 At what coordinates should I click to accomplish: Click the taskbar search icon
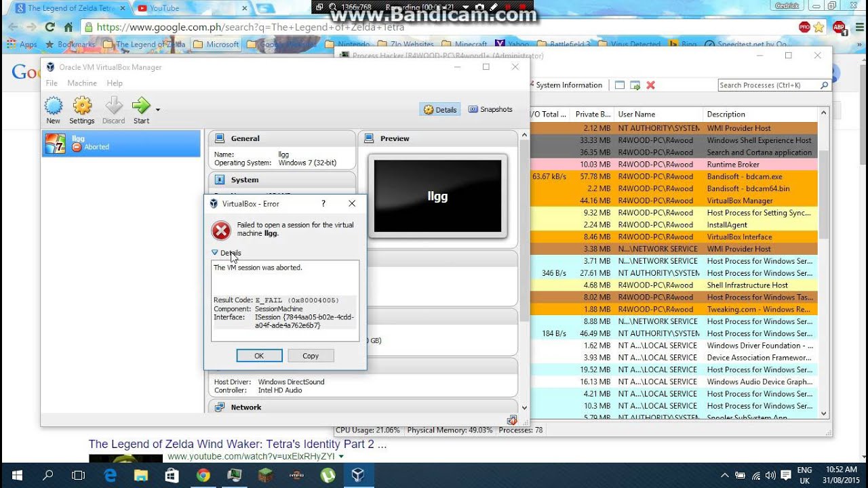coord(47,476)
